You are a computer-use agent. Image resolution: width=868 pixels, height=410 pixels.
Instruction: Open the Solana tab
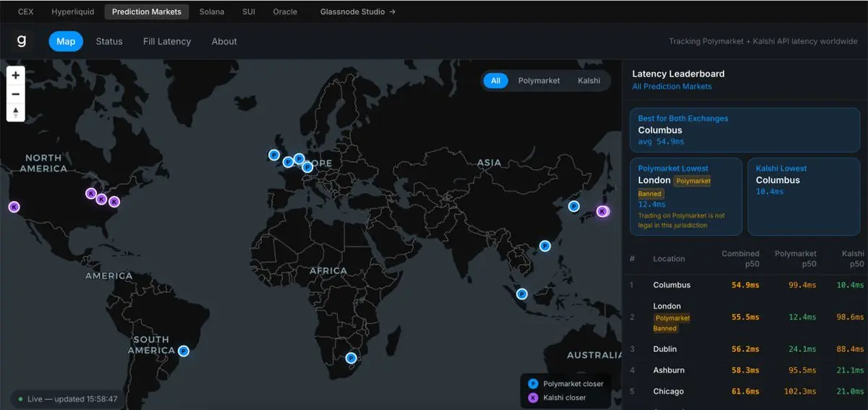[212, 12]
